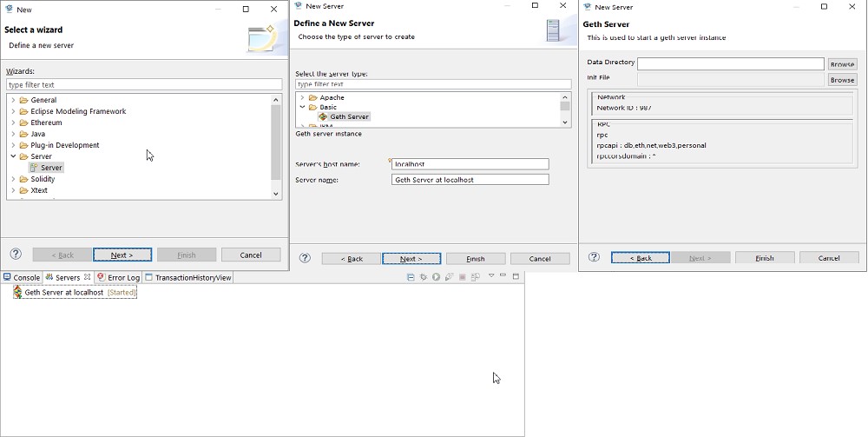The height and width of the screenshot is (437, 868).
Task: Click the Ethereum folder icon in wizards list
Action: [x=23, y=122]
